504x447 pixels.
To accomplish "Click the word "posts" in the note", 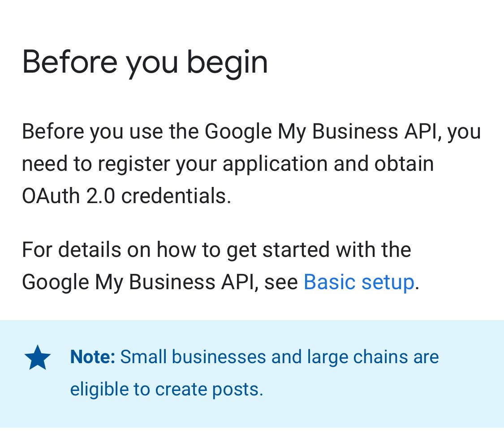I will (235, 390).
